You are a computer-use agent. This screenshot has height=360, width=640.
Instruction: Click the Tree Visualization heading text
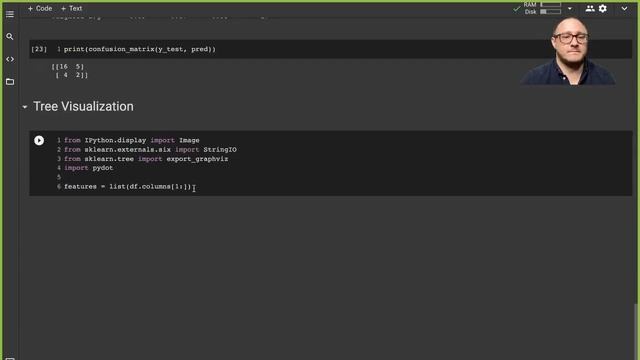pyautogui.click(x=83, y=107)
